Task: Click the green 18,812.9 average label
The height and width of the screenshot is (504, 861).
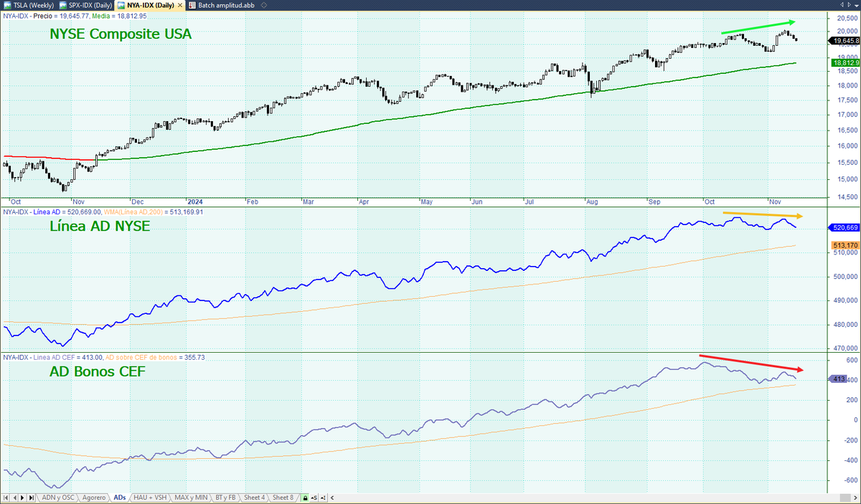Action: click(846, 63)
